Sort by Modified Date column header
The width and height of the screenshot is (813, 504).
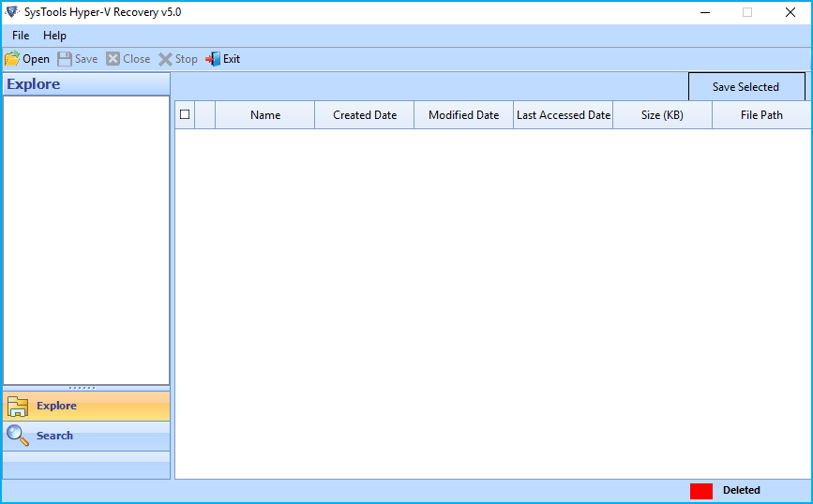tap(463, 115)
